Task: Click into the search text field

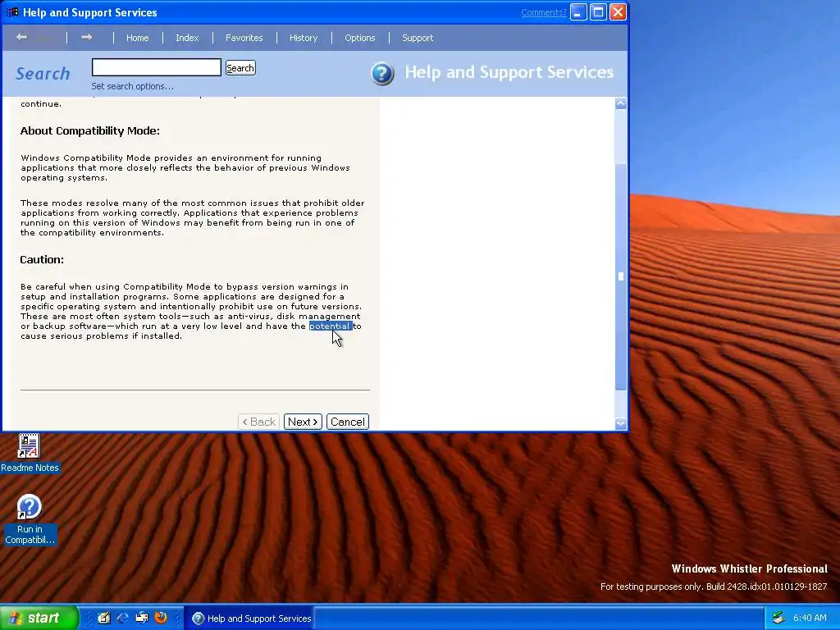Action: point(157,67)
